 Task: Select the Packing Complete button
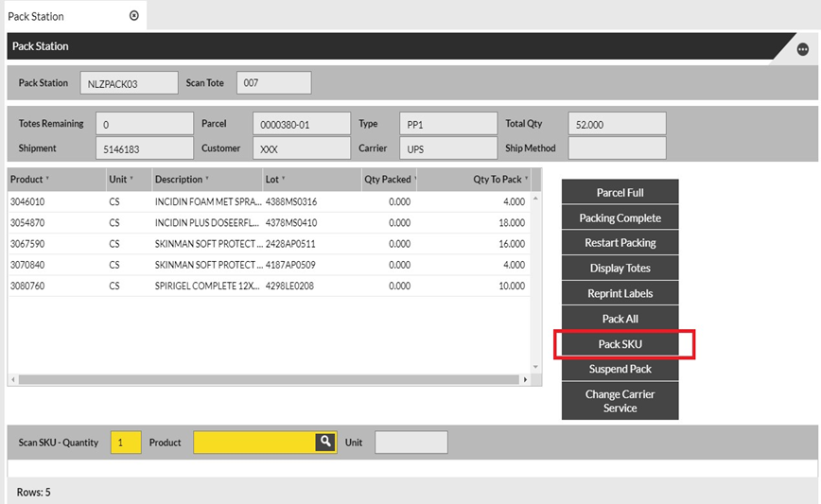(620, 217)
